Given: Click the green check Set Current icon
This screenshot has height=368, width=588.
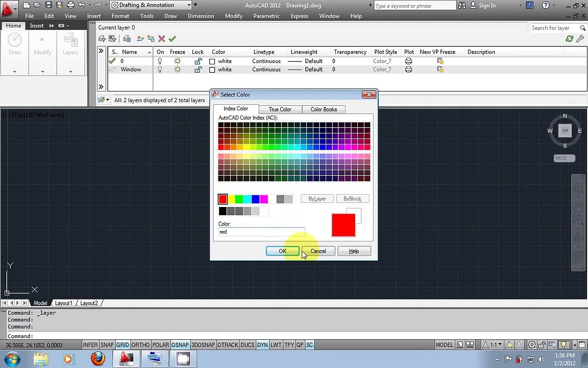Looking at the screenshot, I should pyautogui.click(x=172, y=39).
